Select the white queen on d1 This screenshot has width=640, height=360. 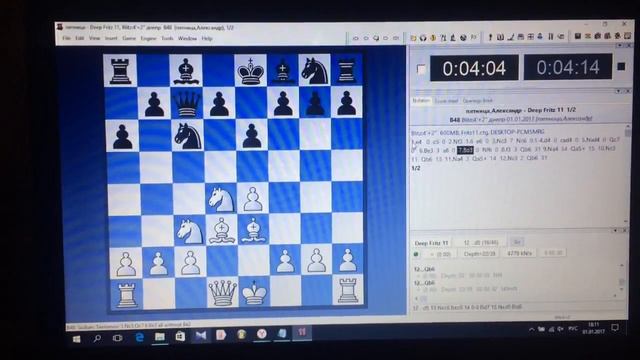click(222, 292)
